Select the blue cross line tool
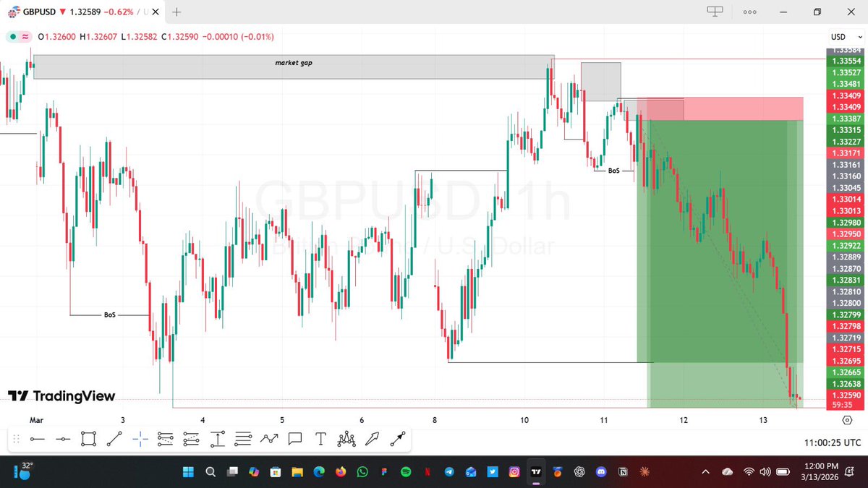868x488 pixels. click(x=140, y=438)
